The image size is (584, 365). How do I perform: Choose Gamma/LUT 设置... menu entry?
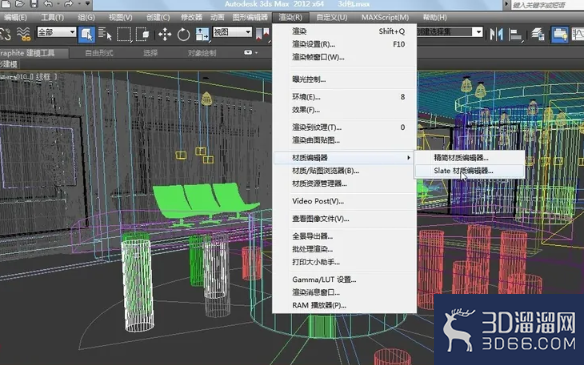coord(344,279)
